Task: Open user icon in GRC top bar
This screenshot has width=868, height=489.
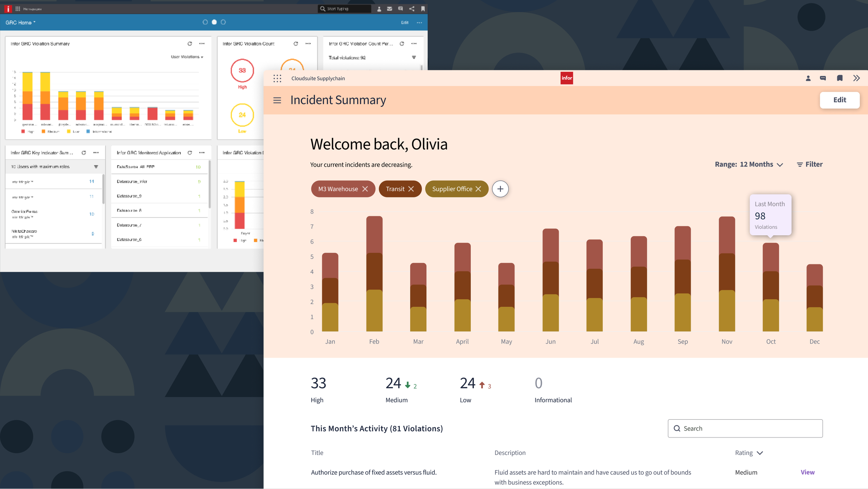Action: [379, 9]
